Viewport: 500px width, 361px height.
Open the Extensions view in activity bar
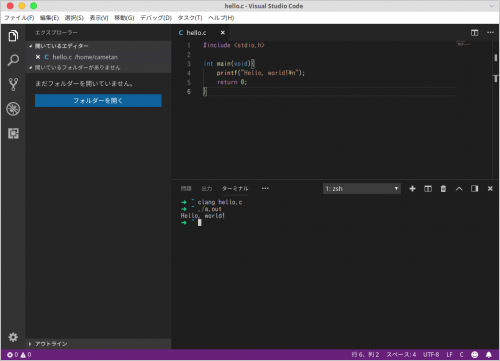tap(13, 133)
